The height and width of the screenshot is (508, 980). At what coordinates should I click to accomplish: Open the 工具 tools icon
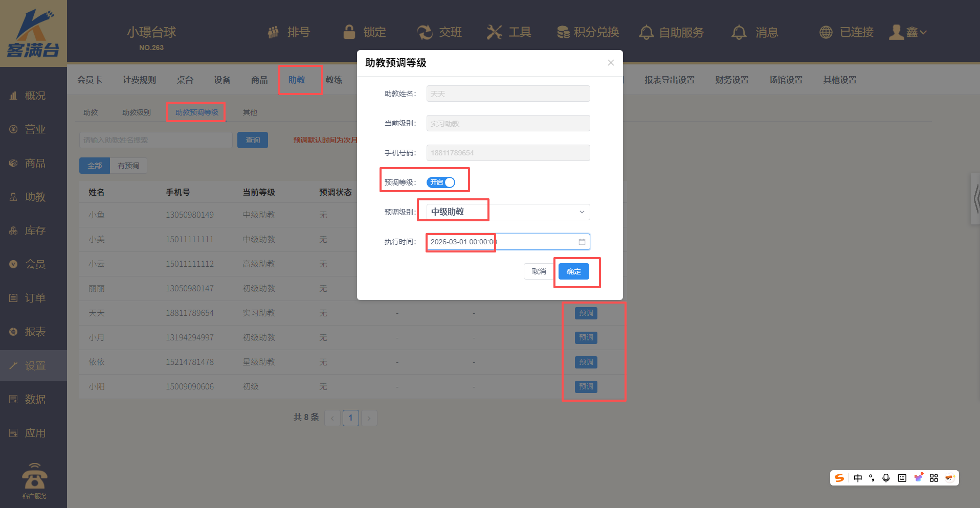pos(494,32)
